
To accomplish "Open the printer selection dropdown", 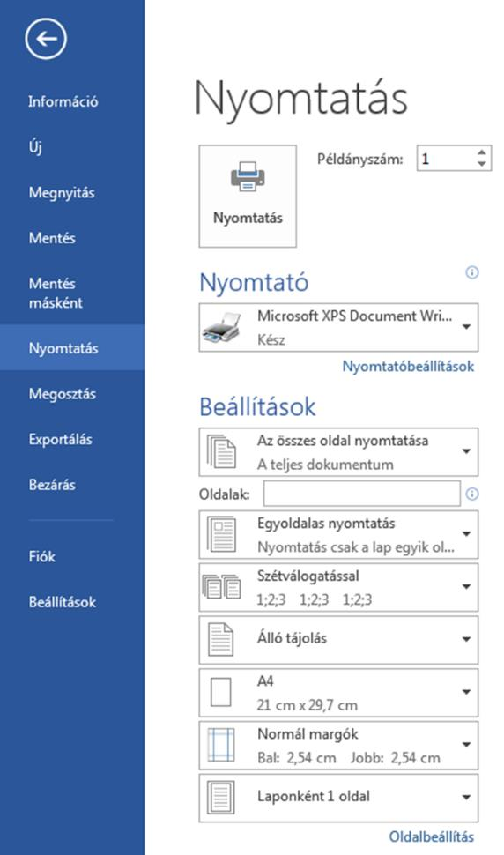I will pyautogui.click(x=339, y=327).
